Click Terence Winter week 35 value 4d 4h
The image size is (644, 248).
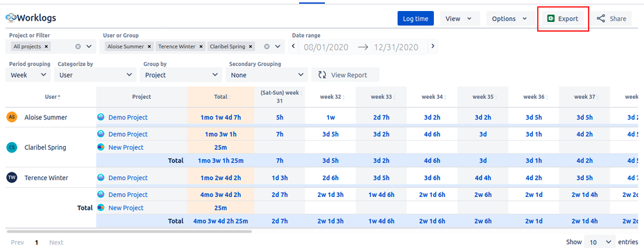pos(483,178)
